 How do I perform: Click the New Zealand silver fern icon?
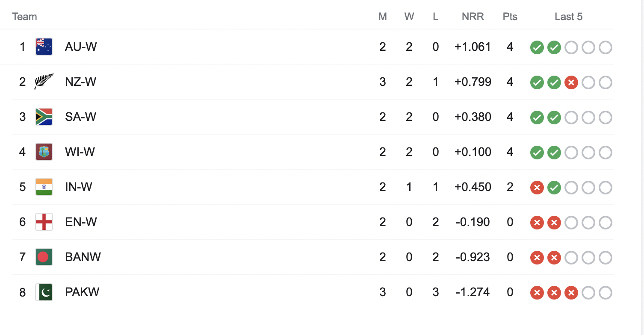pyautogui.click(x=44, y=82)
